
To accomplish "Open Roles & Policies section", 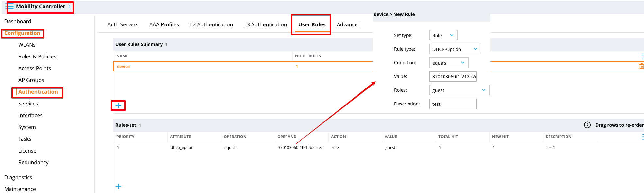I will click(x=37, y=56).
